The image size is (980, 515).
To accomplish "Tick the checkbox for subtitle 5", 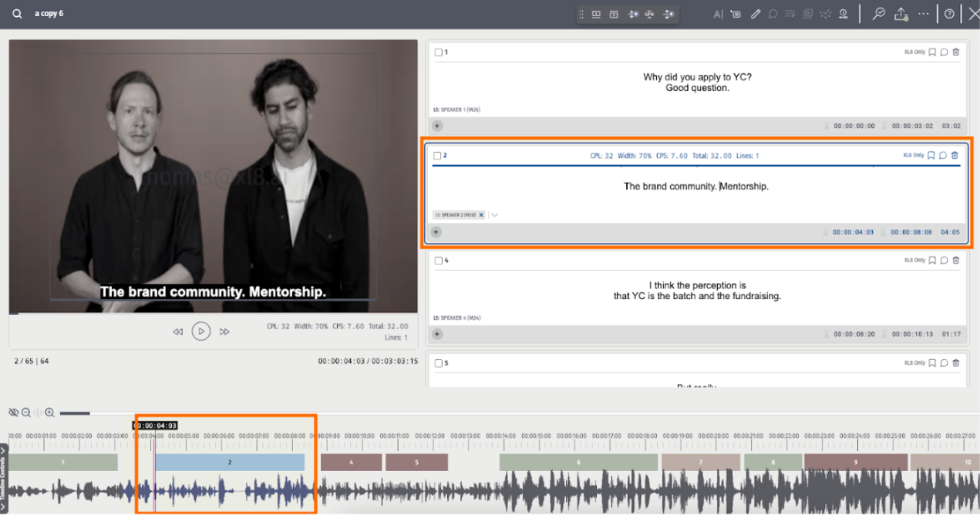I will click(x=438, y=363).
